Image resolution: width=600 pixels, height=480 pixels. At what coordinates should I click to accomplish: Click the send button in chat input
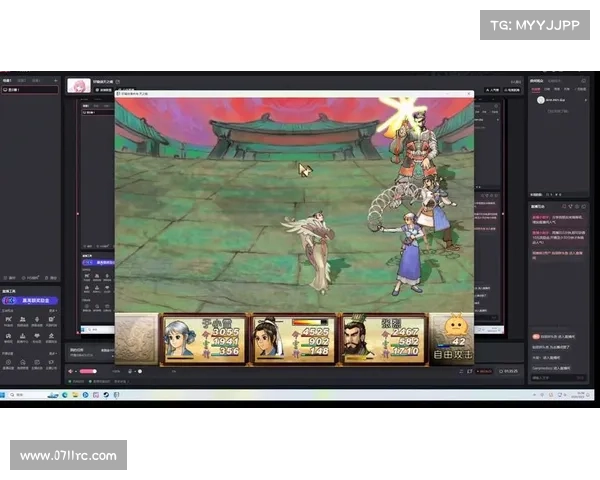[581, 378]
